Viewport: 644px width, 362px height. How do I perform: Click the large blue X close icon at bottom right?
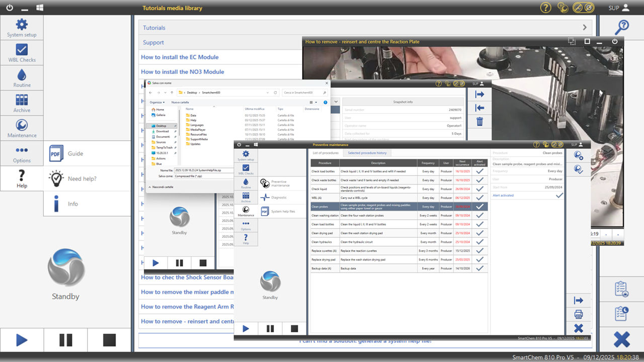[x=622, y=339]
